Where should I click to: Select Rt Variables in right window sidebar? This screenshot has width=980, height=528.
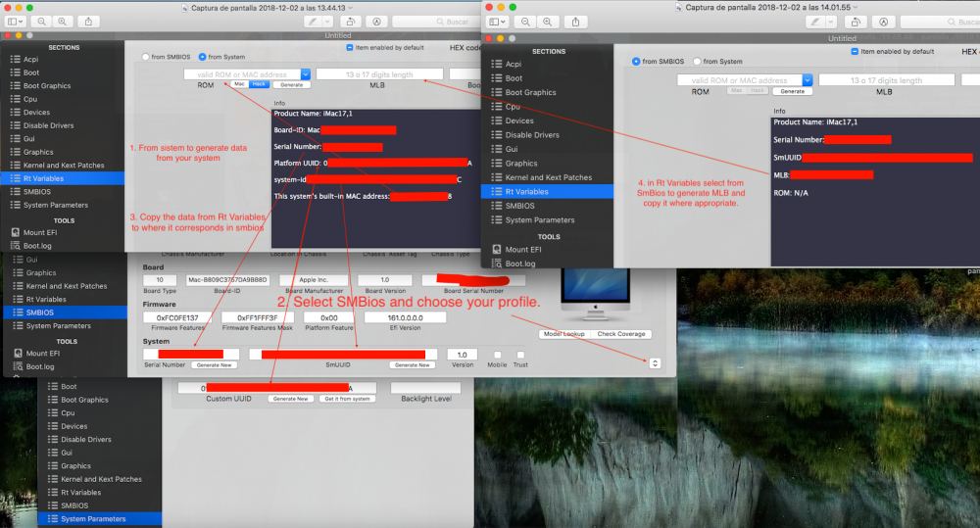(x=547, y=192)
